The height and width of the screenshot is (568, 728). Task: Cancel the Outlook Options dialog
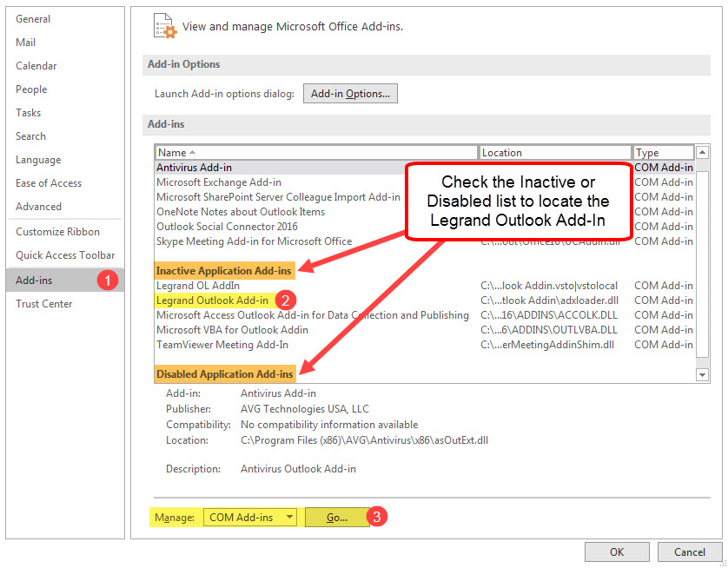pyautogui.click(x=689, y=551)
